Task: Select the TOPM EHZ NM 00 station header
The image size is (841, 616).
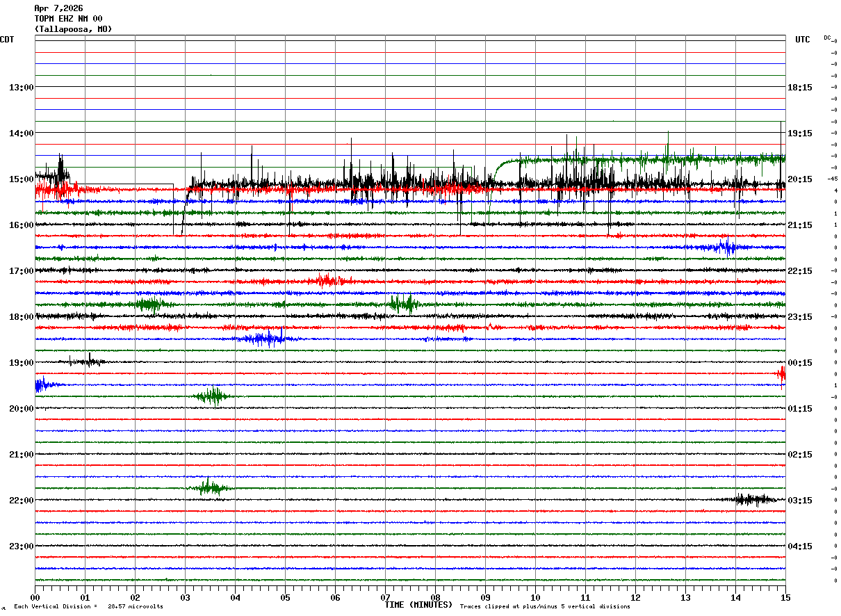Action: (68, 19)
